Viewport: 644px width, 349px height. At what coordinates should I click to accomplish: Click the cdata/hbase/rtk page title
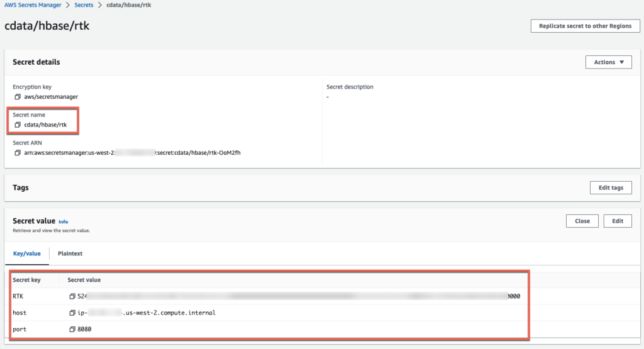[x=47, y=26]
